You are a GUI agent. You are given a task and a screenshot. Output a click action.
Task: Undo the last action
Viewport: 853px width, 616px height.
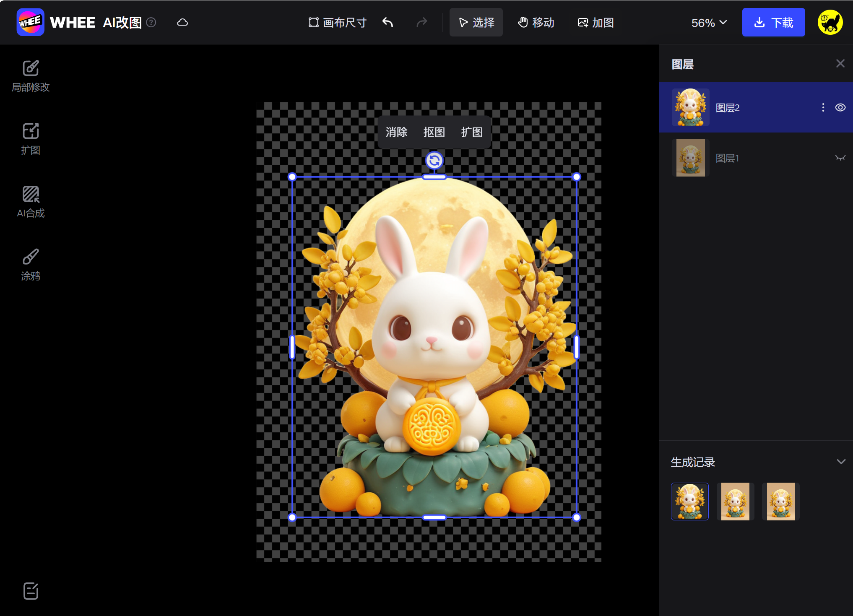tap(387, 22)
